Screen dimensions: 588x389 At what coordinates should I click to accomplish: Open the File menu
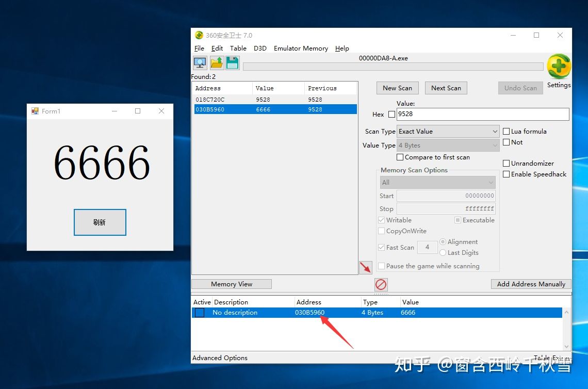pyautogui.click(x=199, y=48)
